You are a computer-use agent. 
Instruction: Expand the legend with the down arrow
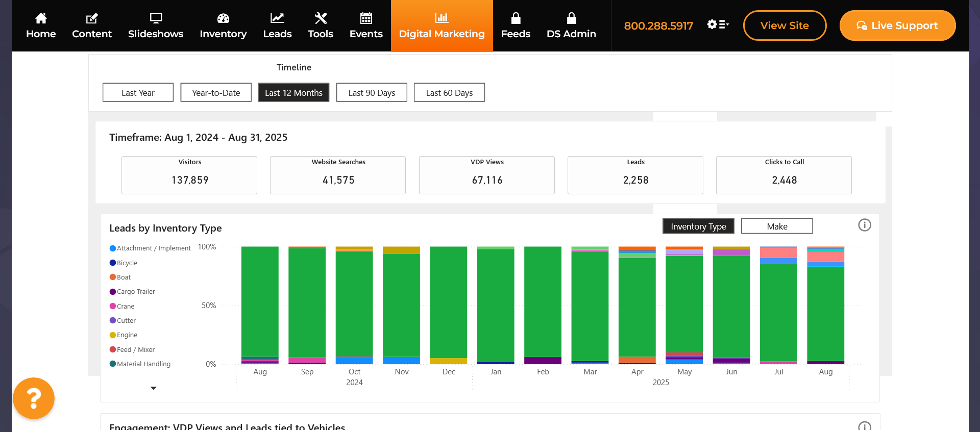pos(154,388)
